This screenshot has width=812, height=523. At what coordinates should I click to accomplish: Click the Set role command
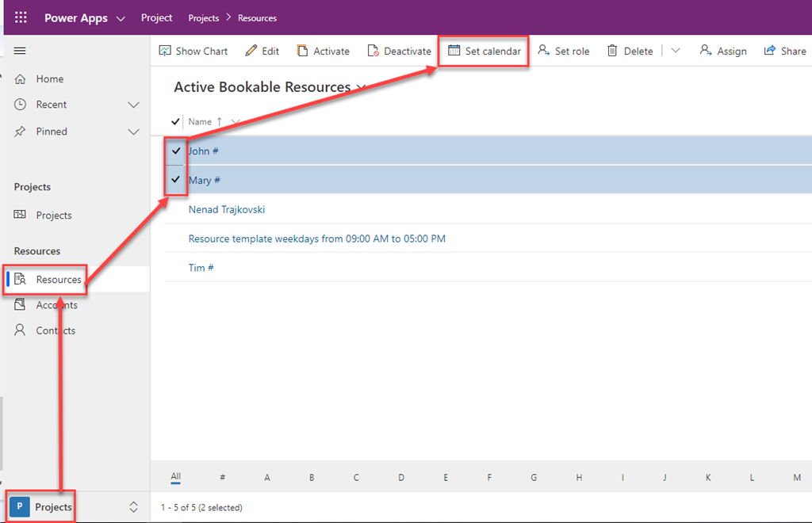(x=563, y=51)
